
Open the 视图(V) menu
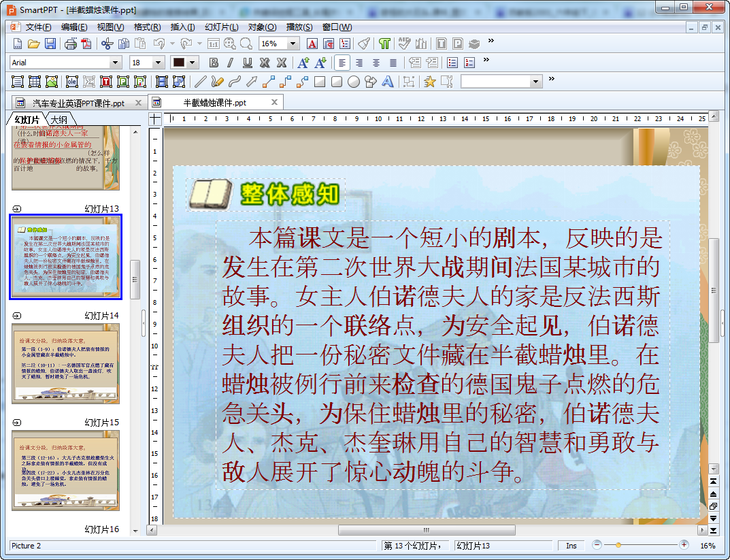[110, 27]
